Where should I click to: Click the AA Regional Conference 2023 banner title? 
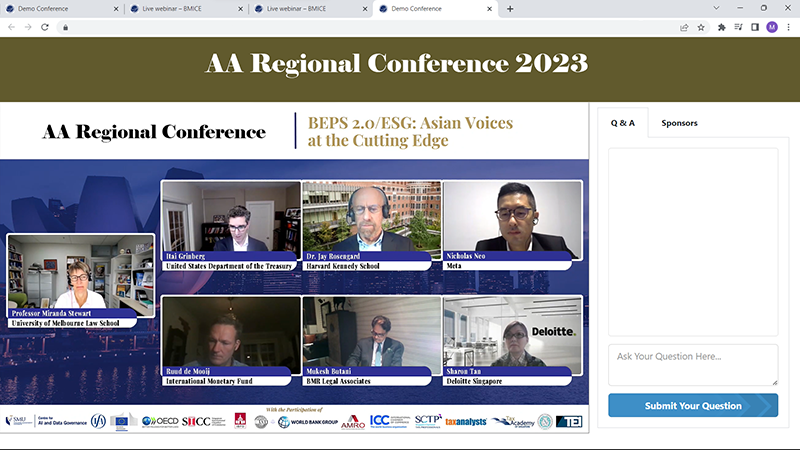coord(396,64)
